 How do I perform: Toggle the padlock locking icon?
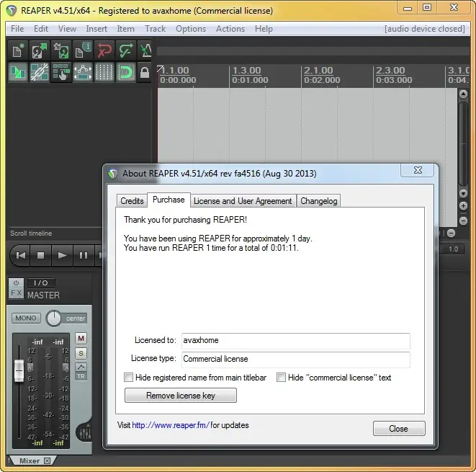[x=145, y=72]
